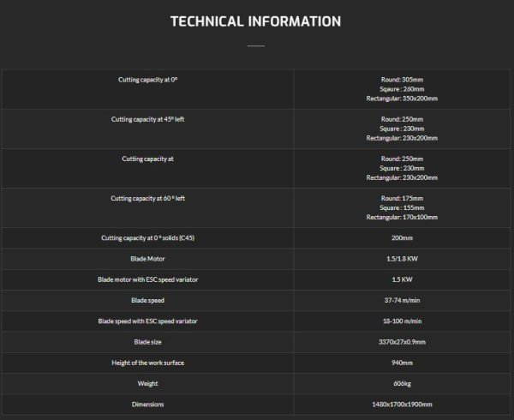
Task: Click 'Rectangular: 350x200mm' text
Action: pyautogui.click(x=402, y=99)
